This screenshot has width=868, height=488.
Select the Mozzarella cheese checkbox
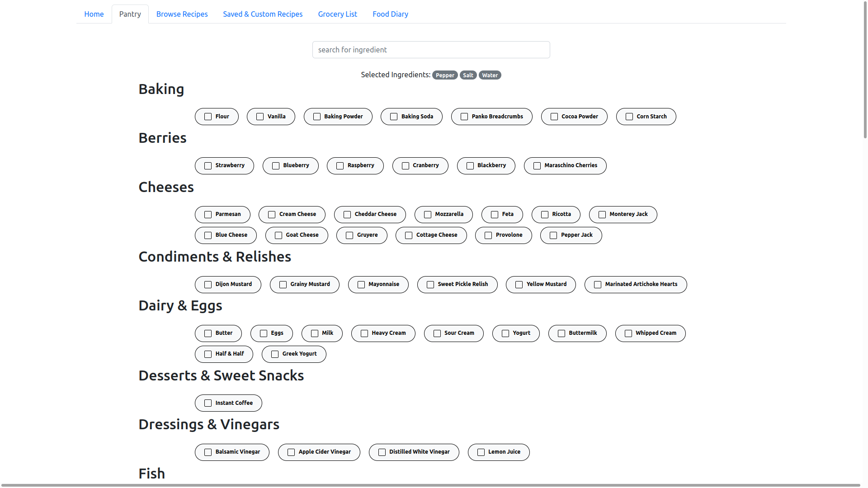428,215
